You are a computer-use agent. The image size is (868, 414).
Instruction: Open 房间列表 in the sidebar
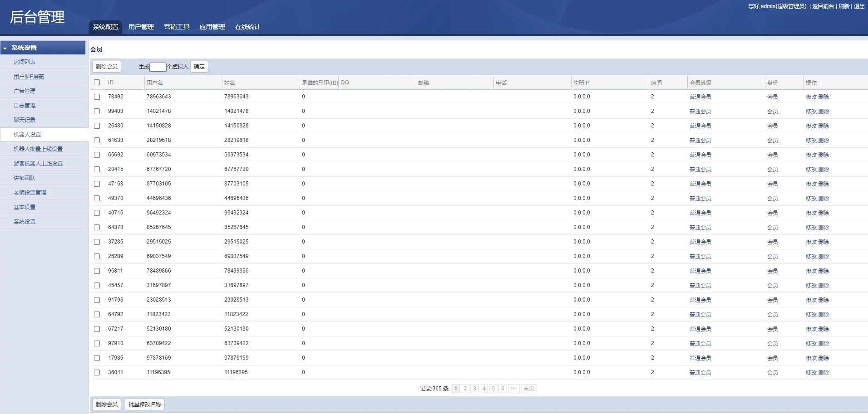coord(25,62)
